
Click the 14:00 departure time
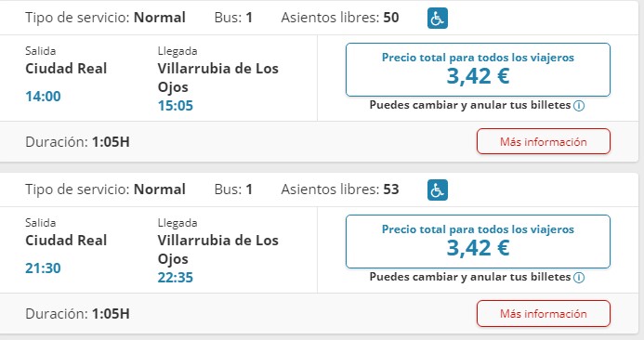(x=43, y=97)
